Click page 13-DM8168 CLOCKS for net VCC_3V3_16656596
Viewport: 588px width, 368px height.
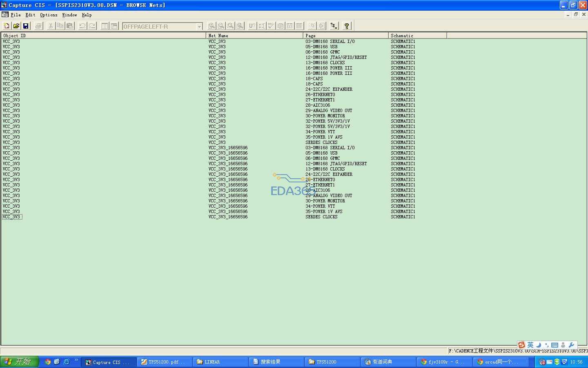tap(325, 169)
